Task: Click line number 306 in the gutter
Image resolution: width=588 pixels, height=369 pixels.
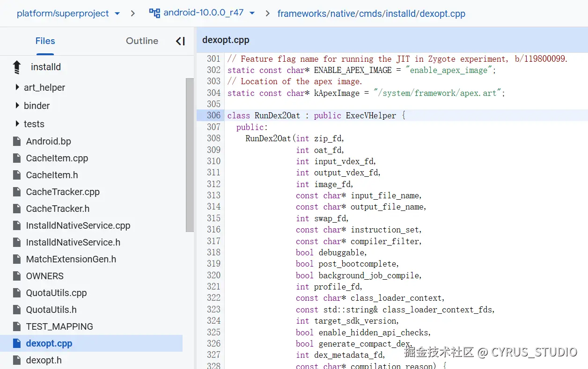Action: 213,115
